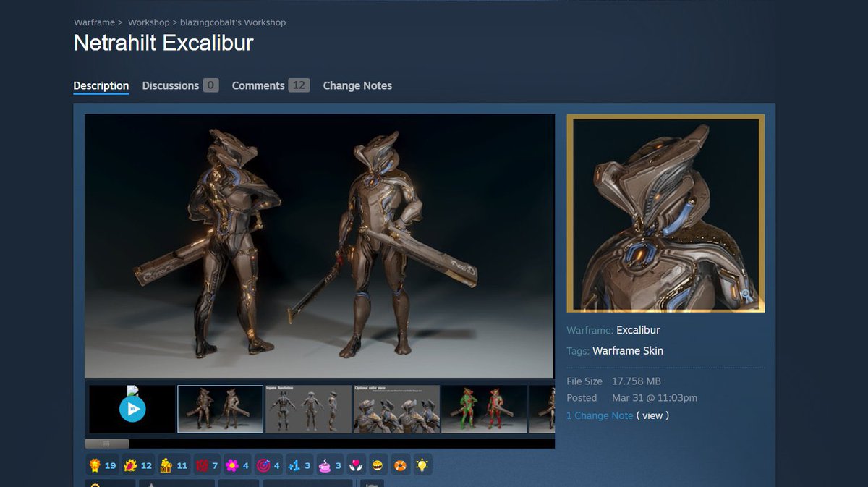Select the two-figure pose thumbnail
868x487 pixels.
point(221,409)
